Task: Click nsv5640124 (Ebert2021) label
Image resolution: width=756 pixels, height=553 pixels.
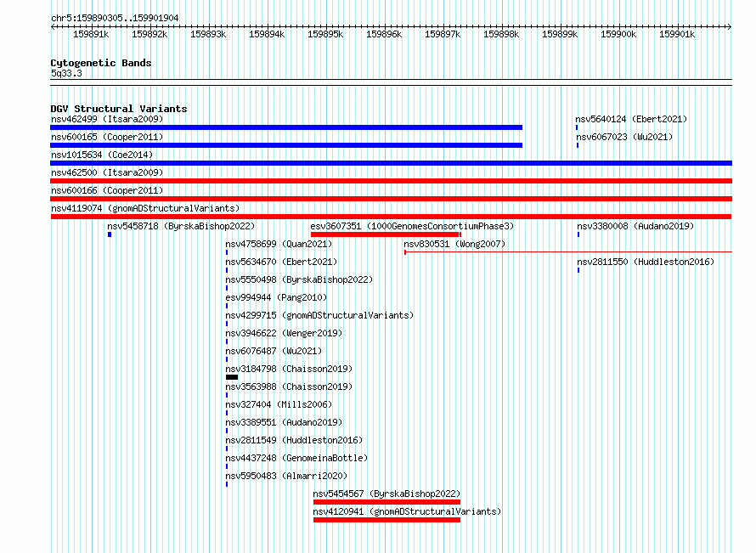Action: pos(631,119)
